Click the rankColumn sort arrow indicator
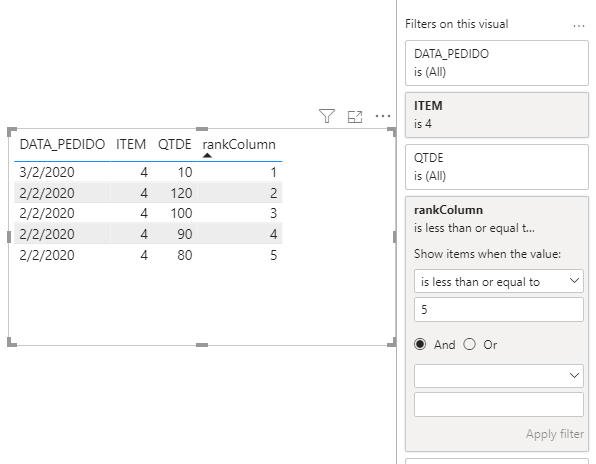 coord(207,155)
